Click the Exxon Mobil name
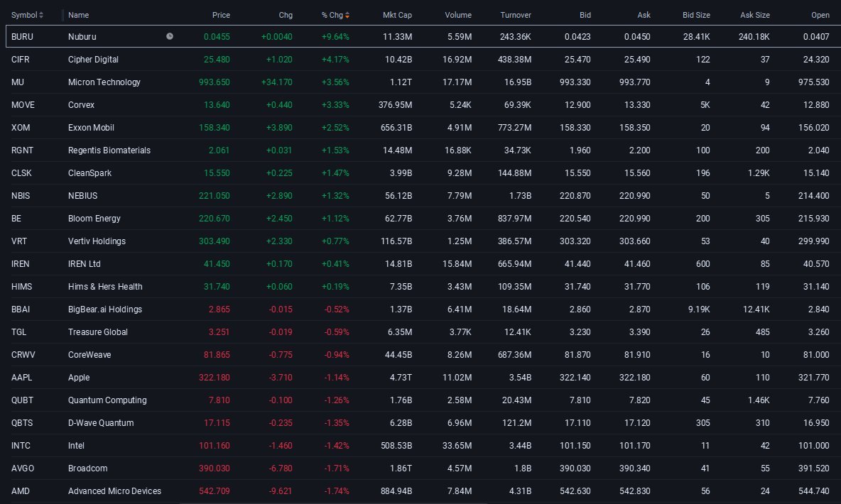 (x=91, y=128)
